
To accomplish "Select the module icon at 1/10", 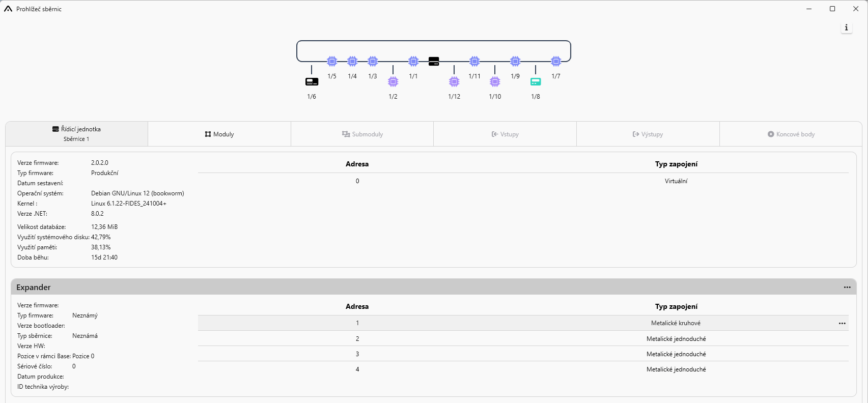I will point(495,82).
